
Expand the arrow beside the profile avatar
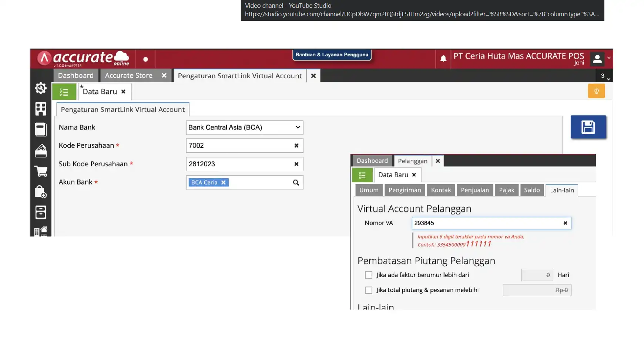(x=609, y=58)
